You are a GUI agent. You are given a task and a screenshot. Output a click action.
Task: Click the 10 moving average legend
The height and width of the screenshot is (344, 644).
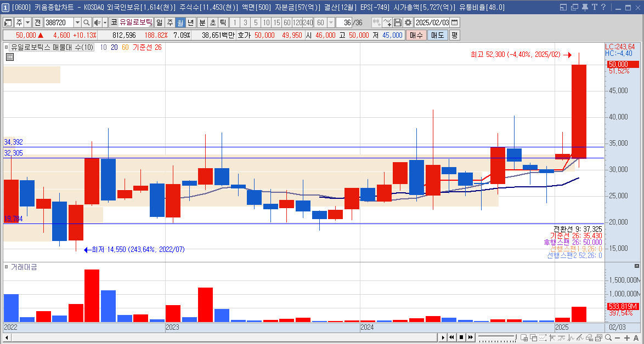[104, 47]
